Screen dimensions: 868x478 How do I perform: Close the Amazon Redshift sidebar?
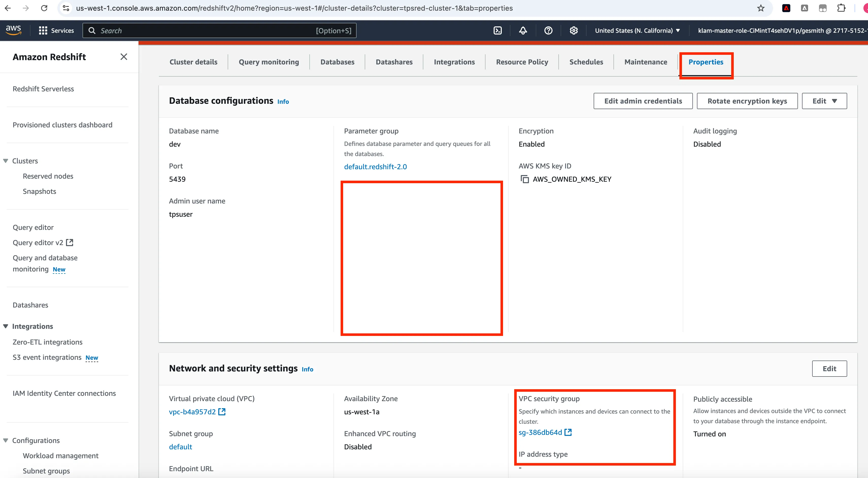(x=124, y=57)
